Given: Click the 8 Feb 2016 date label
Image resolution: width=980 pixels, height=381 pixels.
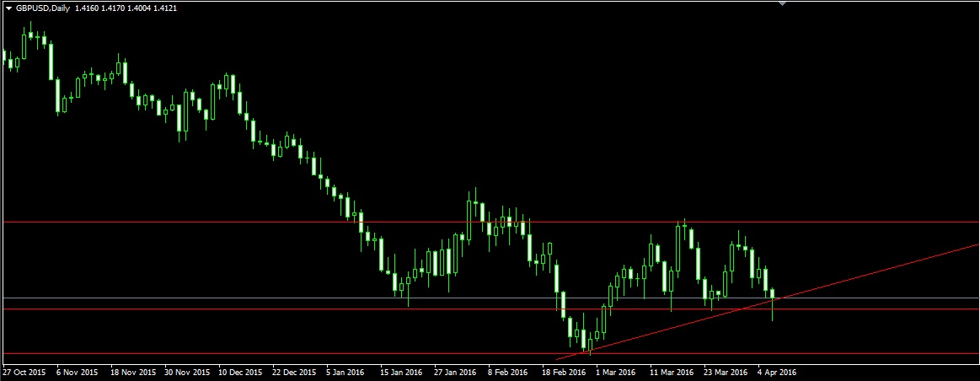Looking at the screenshot, I should click(x=508, y=372).
